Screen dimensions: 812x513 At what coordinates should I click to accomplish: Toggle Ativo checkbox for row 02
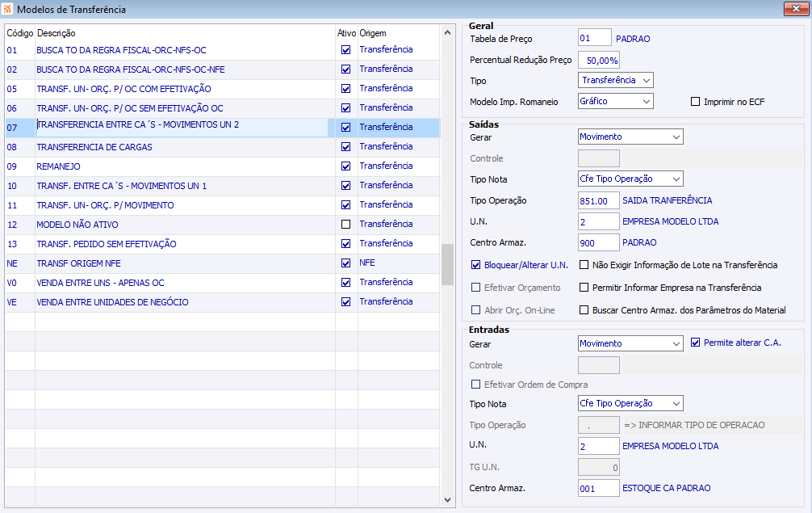pos(346,69)
